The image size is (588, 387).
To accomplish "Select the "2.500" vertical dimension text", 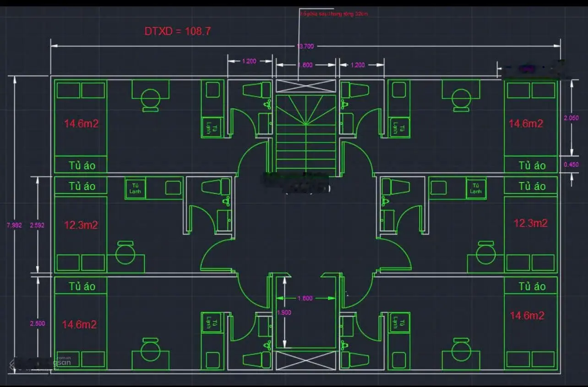I will (38, 323).
